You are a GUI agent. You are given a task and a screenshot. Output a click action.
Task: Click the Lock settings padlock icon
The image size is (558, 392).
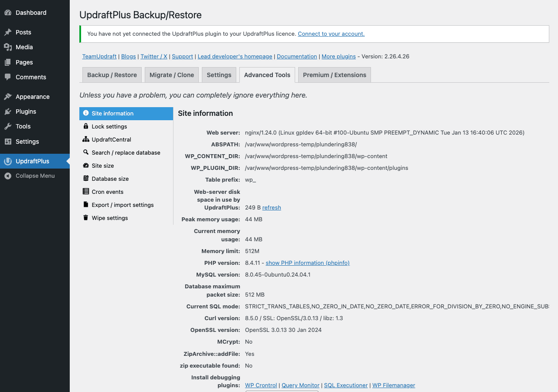click(86, 126)
